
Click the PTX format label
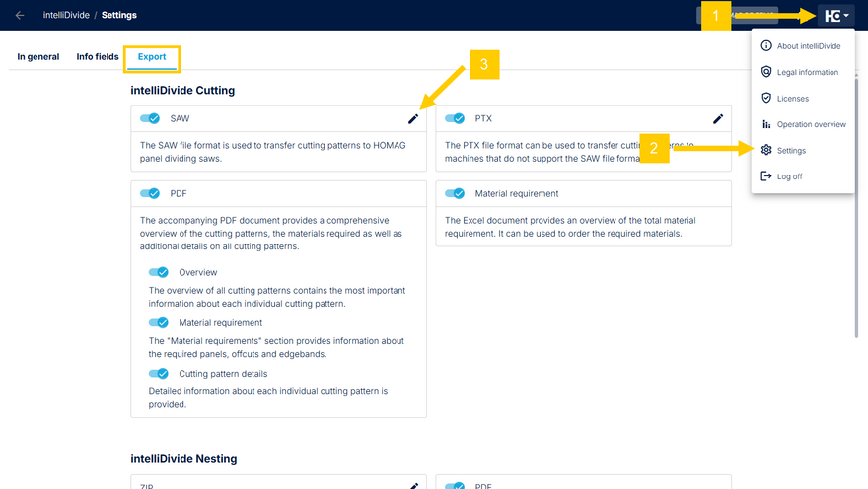483,118
